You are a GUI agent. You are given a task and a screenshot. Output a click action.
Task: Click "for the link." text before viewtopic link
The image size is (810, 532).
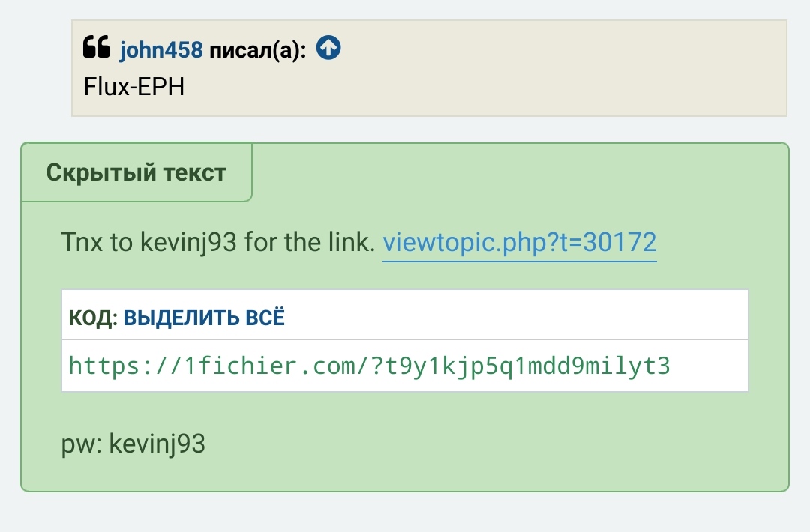point(324,243)
